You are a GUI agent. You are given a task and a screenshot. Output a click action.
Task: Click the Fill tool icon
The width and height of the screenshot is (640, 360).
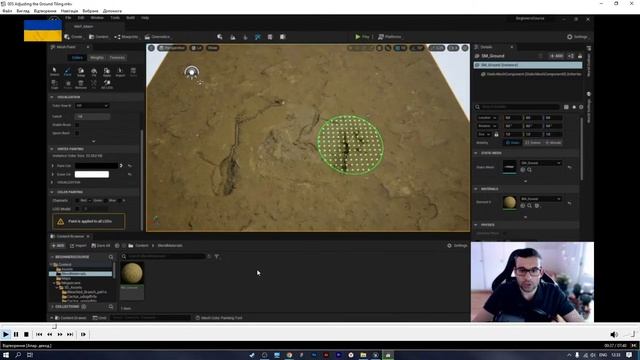[x=94, y=72]
